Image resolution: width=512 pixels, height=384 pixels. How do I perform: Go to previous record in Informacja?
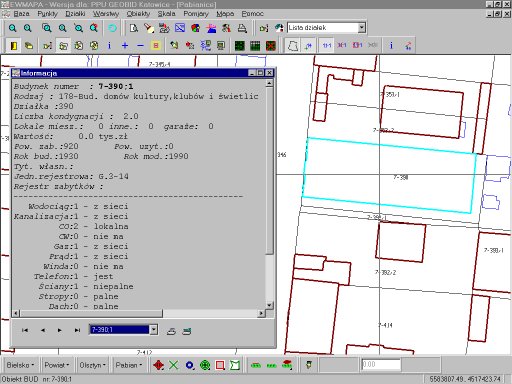click(43, 330)
